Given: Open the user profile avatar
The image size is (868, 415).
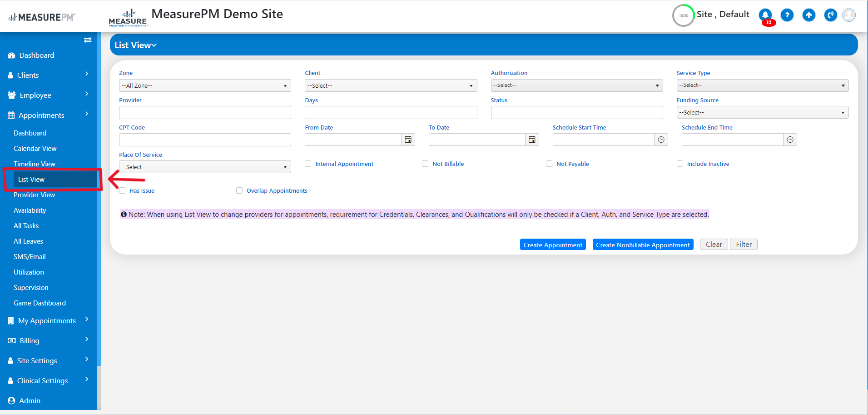Looking at the screenshot, I should tap(849, 15).
